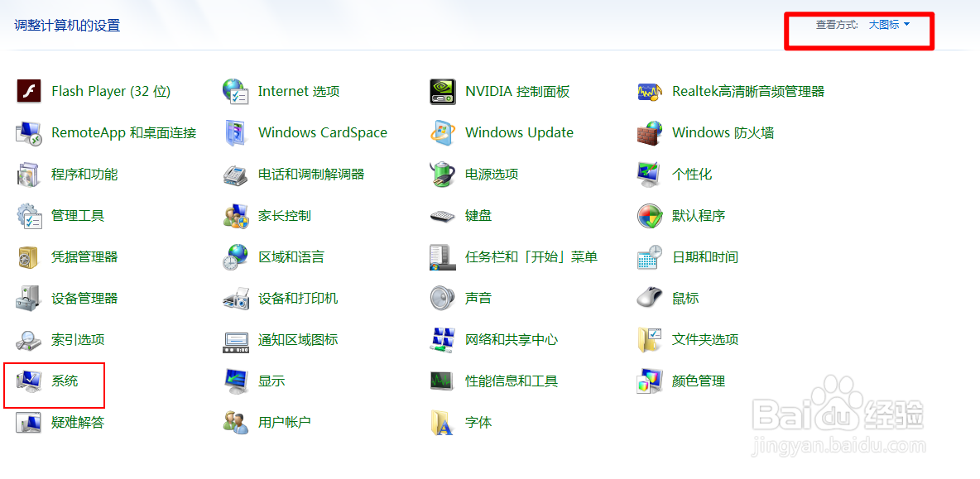Click the 用户帐户 people icon
This screenshot has height=479, width=980.
point(236,422)
